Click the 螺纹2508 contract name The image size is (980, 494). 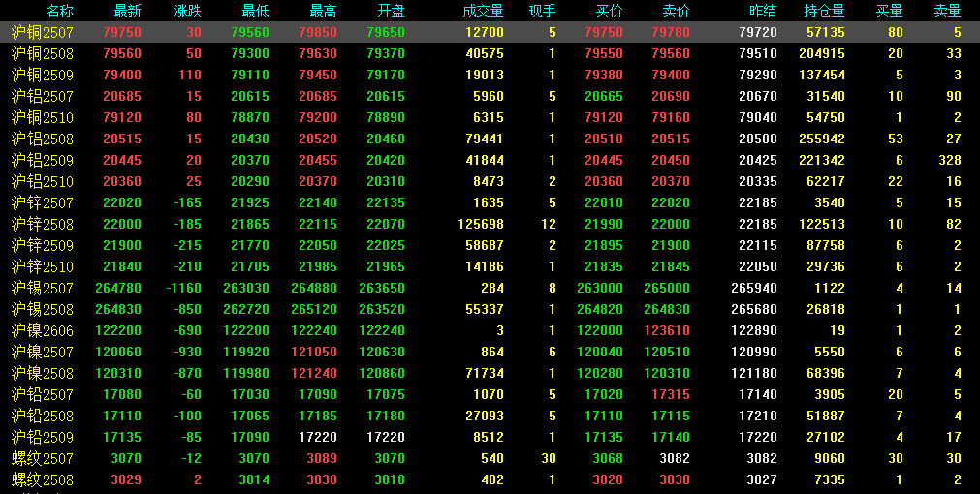(x=43, y=479)
